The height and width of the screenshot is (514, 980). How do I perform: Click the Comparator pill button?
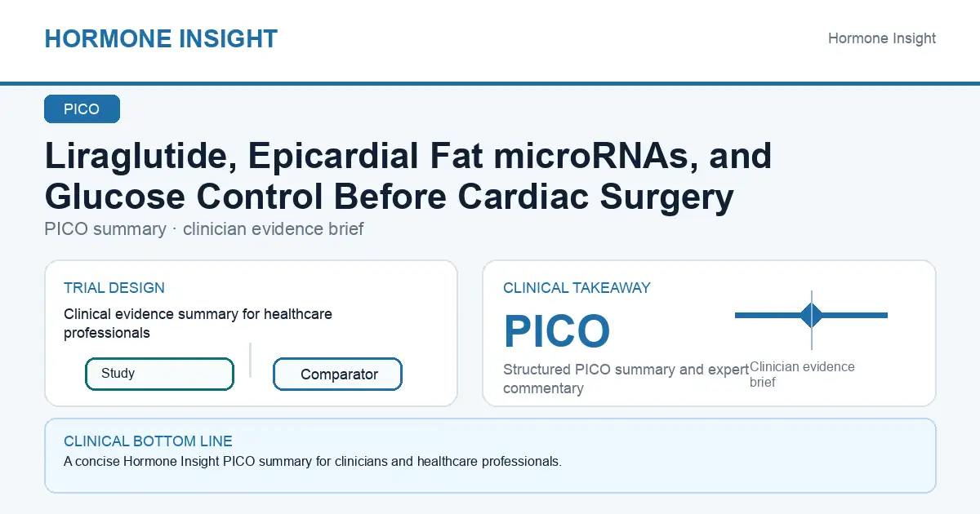[337, 374]
